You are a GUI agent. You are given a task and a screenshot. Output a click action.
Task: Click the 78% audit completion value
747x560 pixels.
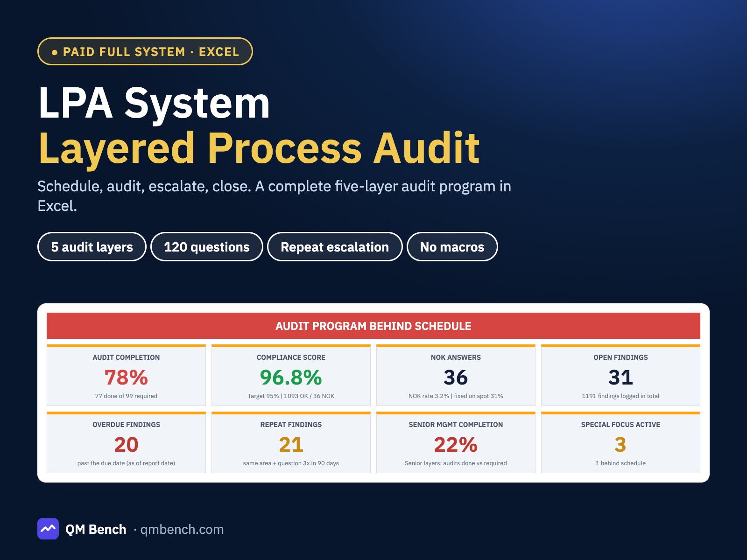[x=126, y=378]
